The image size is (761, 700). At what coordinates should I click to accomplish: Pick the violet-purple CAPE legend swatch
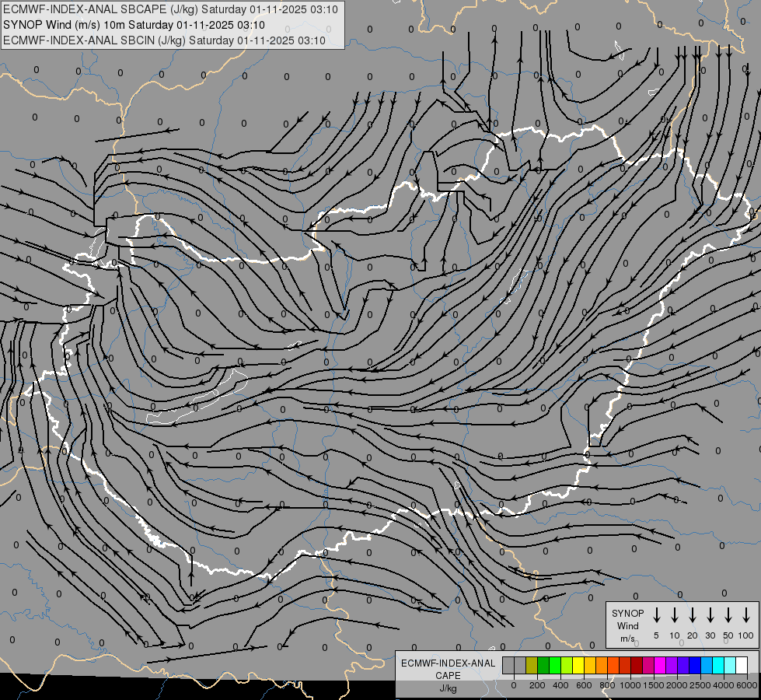click(x=671, y=666)
